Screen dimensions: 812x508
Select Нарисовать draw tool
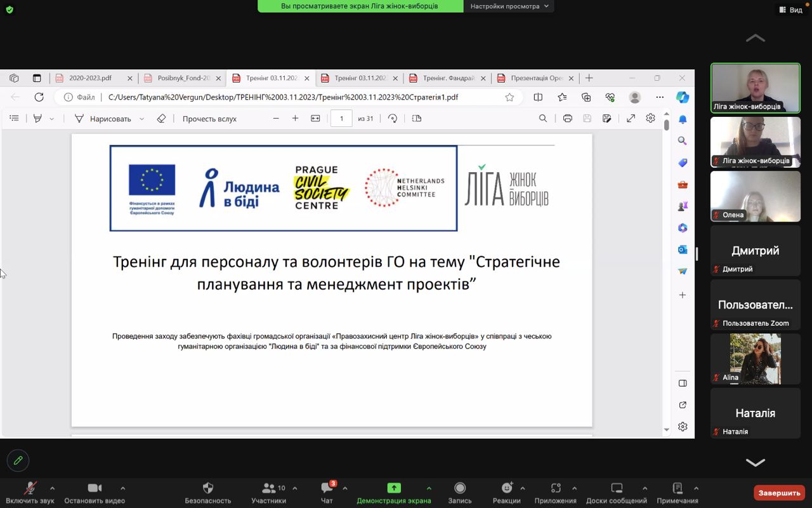click(103, 118)
